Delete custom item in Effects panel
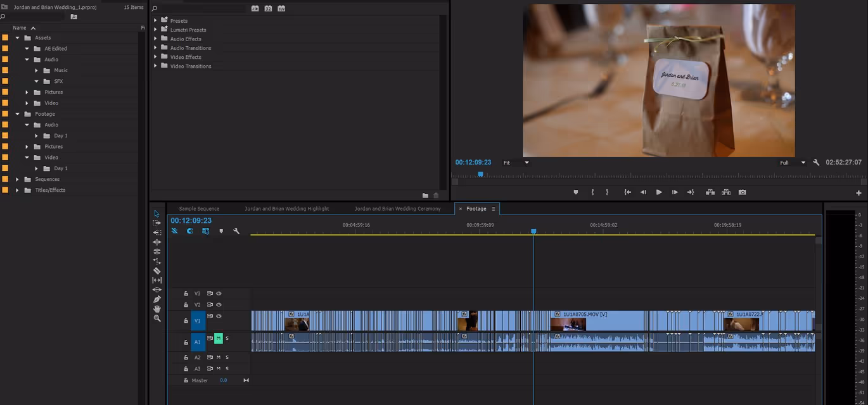Screen dimensions: 868x405 435,196
